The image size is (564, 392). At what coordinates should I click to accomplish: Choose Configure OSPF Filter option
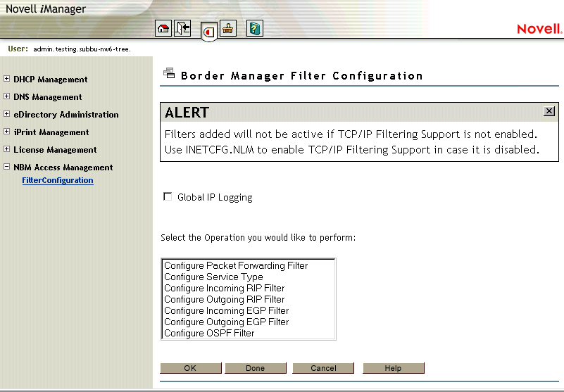[x=249, y=333]
